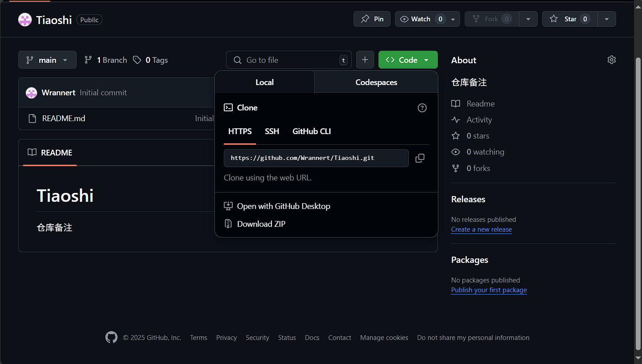Open the repository settings gear in About
Image resolution: width=642 pixels, height=364 pixels.
point(611,59)
